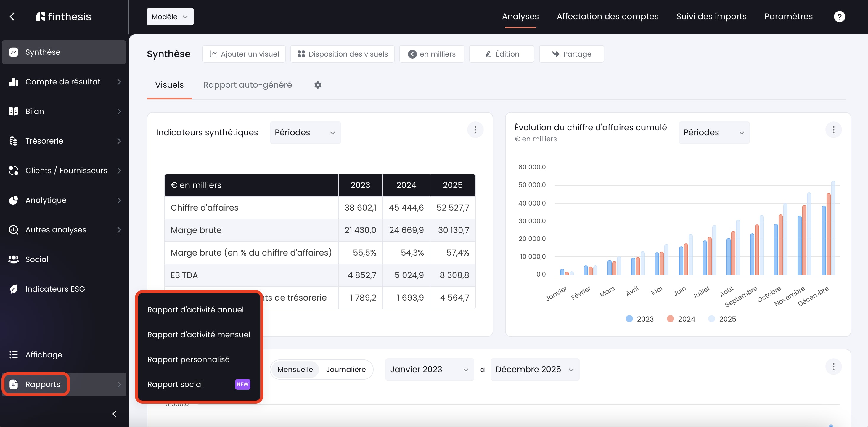868x427 pixels.
Task: Click Marge brute 2023 value 21 430,0
Action: (x=360, y=230)
